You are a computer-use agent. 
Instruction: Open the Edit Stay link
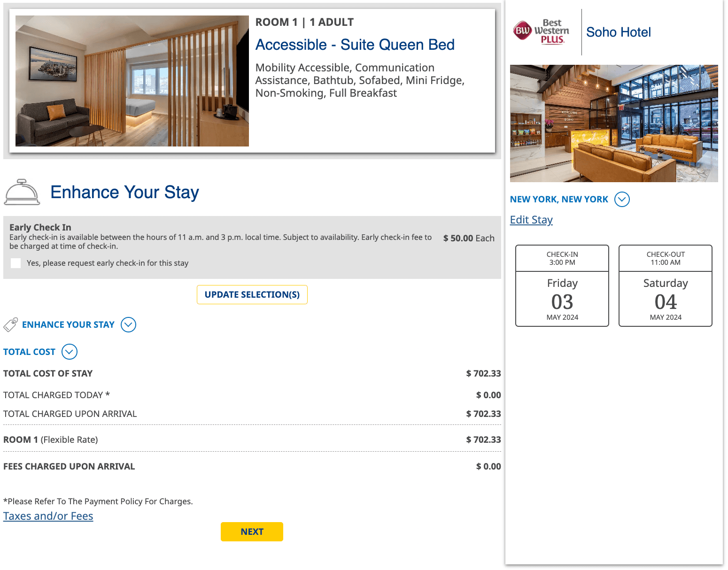tap(531, 220)
